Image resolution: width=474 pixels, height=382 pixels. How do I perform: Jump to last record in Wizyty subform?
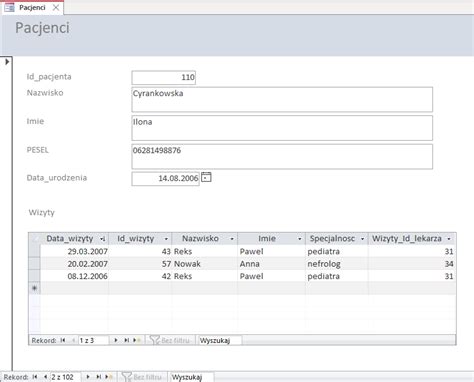point(126,340)
